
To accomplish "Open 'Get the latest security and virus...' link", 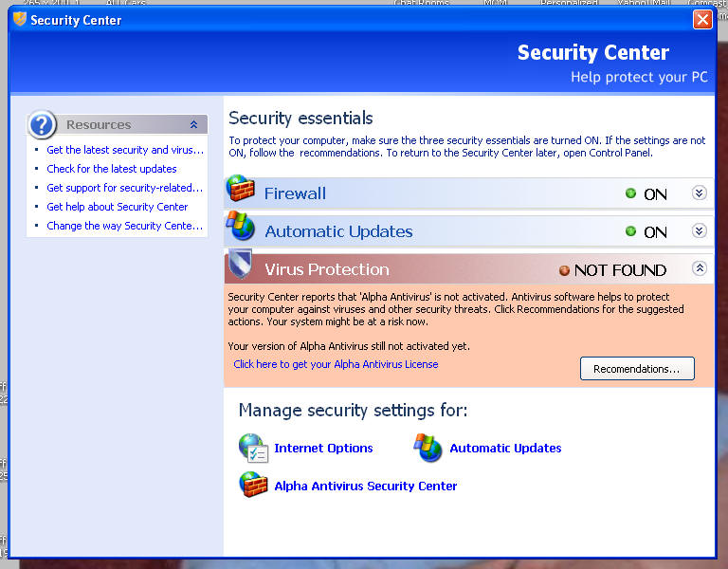I will 125,150.
